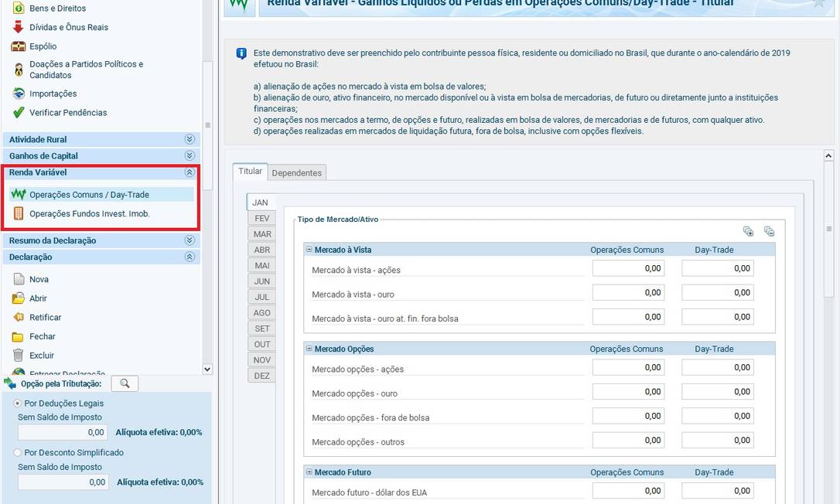The height and width of the screenshot is (504, 840).
Task: Click the collapse-all sections icon
Action: click(768, 231)
